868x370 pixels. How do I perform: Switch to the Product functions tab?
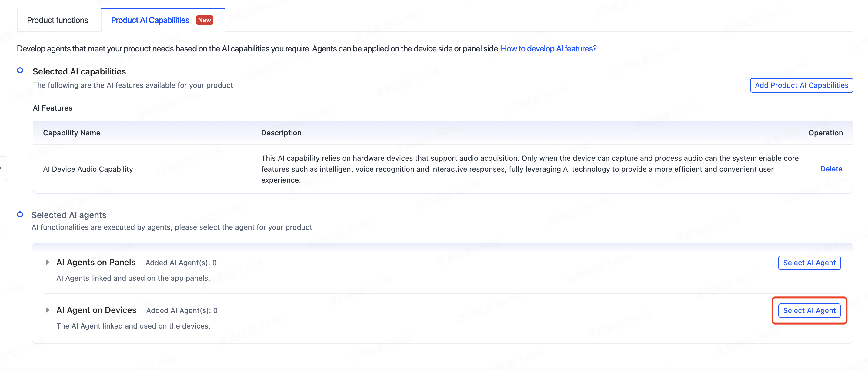click(58, 20)
